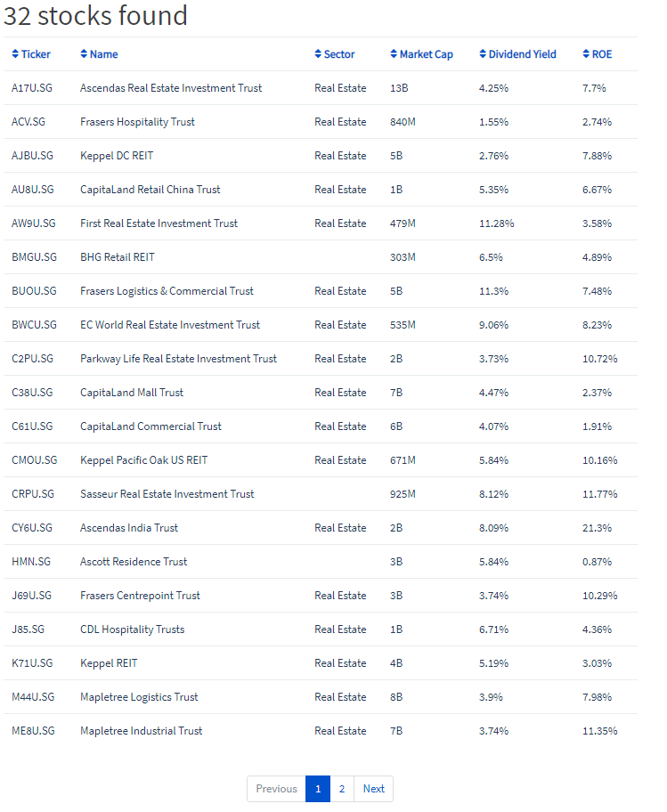Image resolution: width=667 pixels, height=812 pixels.
Task: Go to page 2 of results
Action: click(x=342, y=789)
